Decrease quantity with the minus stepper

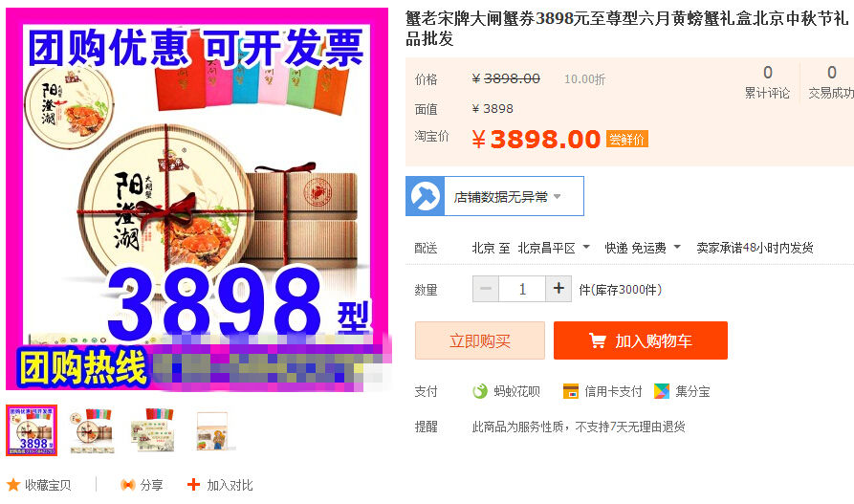click(x=486, y=289)
